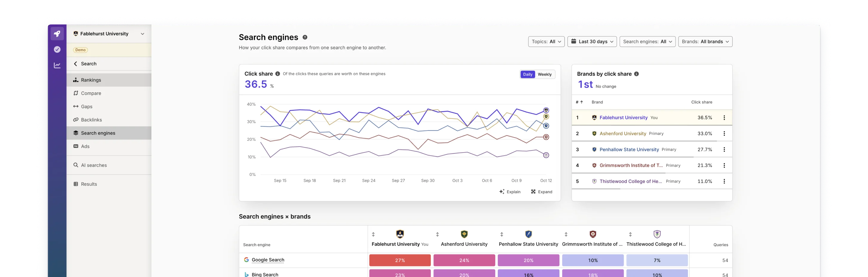Open Rankings in the sidebar
The image size is (868, 277).
(x=109, y=80)
